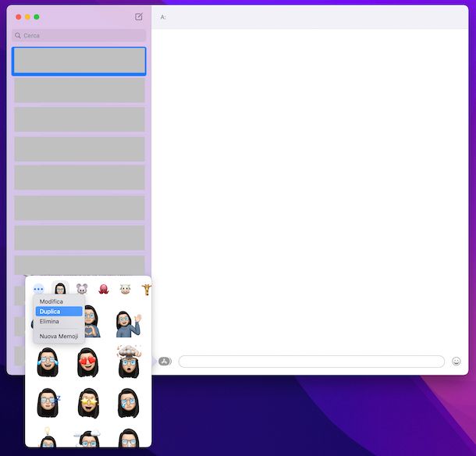Click the magnifier icon in search bar
The width and height of the screenshot is (476, 456).
[x=18, y=35]
